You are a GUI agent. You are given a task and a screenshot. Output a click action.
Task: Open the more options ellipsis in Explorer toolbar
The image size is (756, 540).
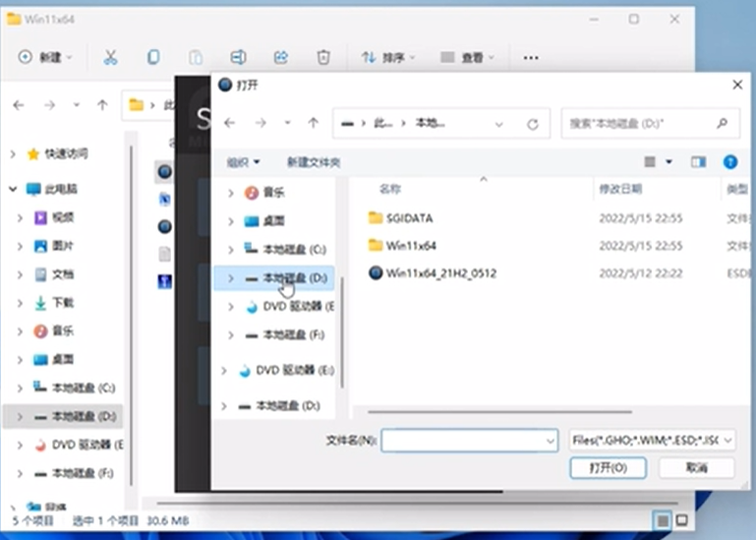coord(531,58)
